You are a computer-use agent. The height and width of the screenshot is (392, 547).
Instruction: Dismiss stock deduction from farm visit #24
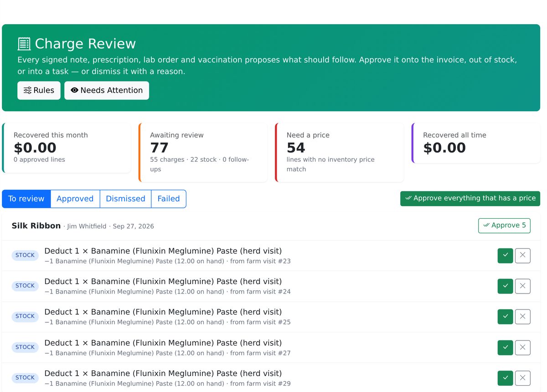click(523, 286)
